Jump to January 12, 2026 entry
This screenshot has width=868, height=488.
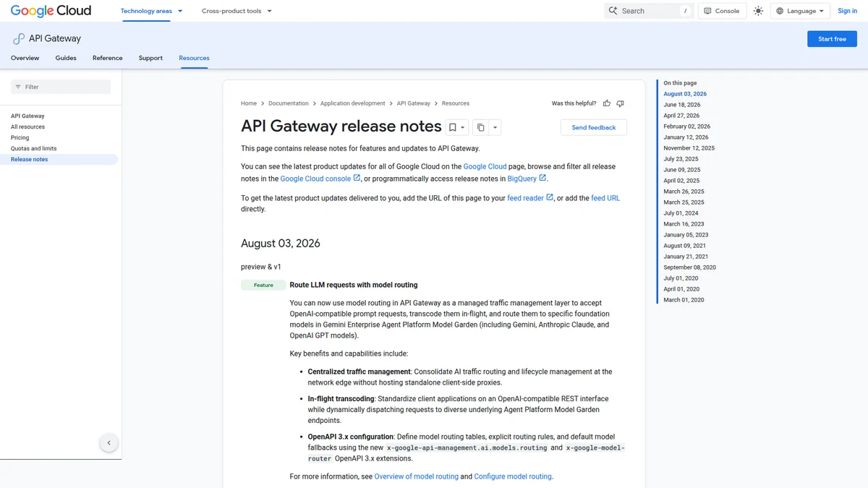[x=686, y=137]
